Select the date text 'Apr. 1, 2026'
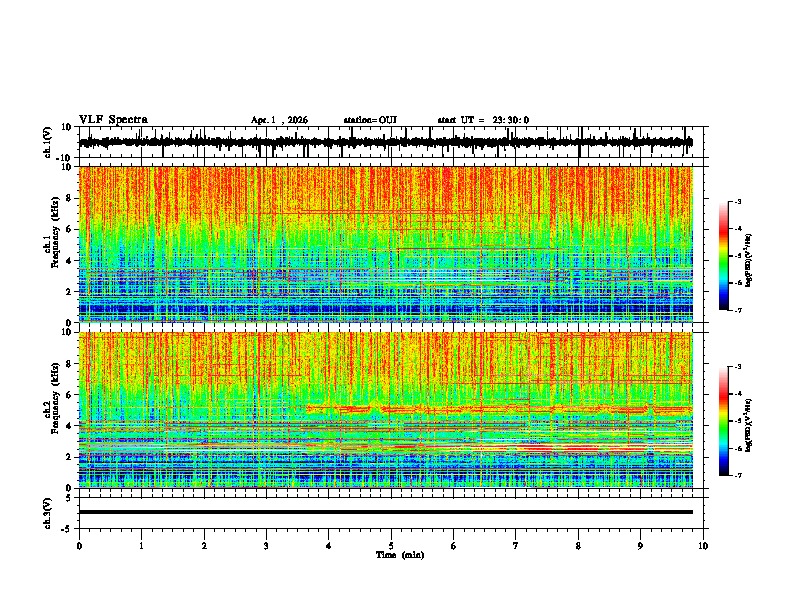Image resolution: width=792 pixels, height=612 pixels. tap(279, 120)
